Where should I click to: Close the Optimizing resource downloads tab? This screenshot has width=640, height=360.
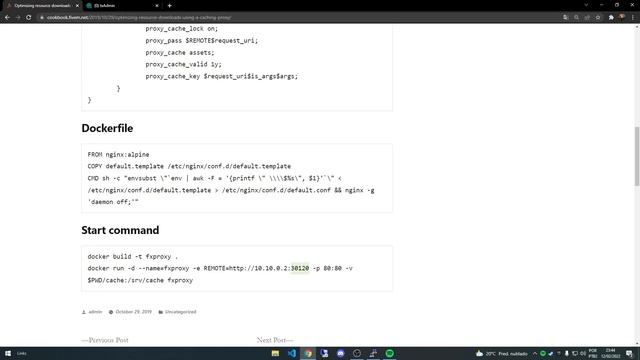pyautogui.click(x=77, y=6)
